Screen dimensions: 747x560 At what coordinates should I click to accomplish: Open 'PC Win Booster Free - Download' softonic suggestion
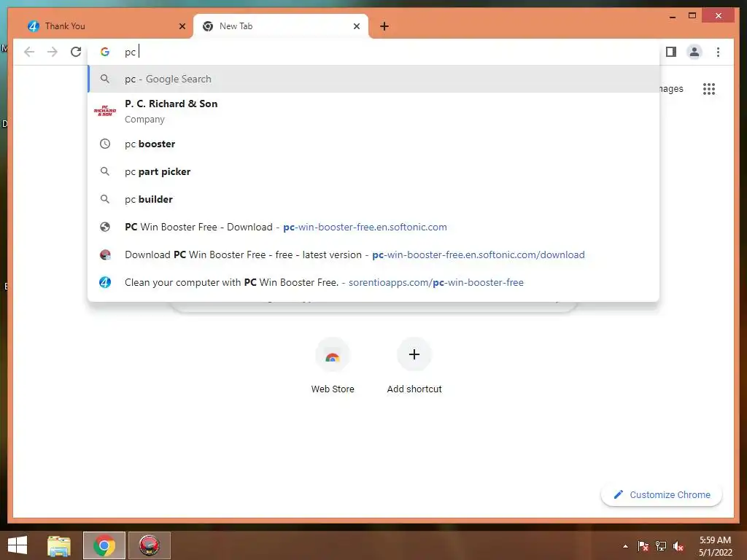tap(373, 227)
